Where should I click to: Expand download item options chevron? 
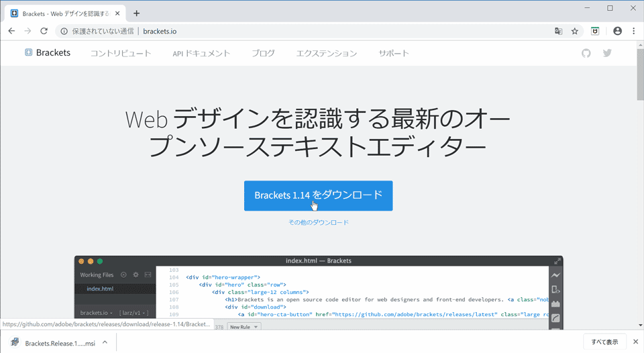click(x=105, y=342)
